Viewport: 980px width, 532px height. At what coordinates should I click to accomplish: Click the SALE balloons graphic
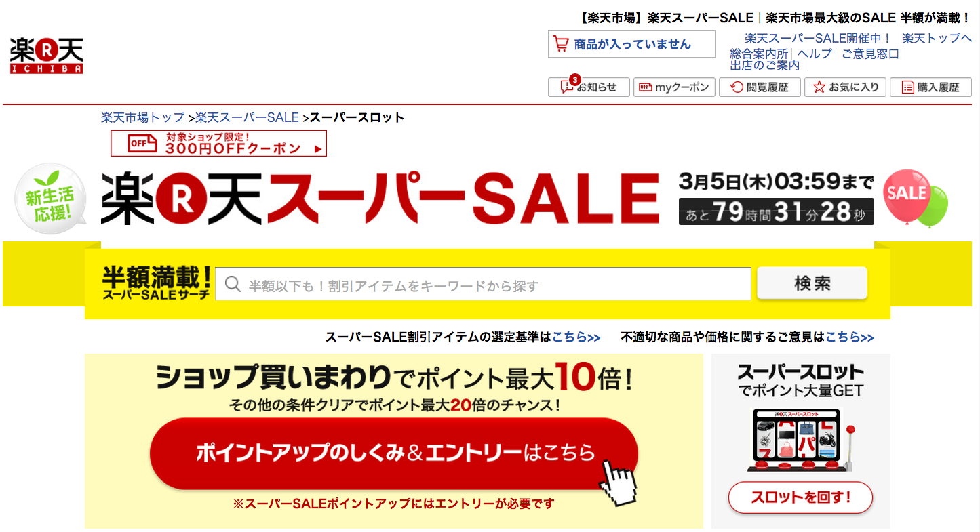pos(916,198)
